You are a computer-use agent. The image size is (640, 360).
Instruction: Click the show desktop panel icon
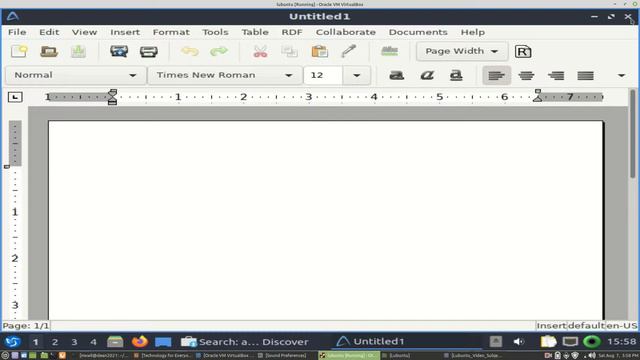[163, 342]
